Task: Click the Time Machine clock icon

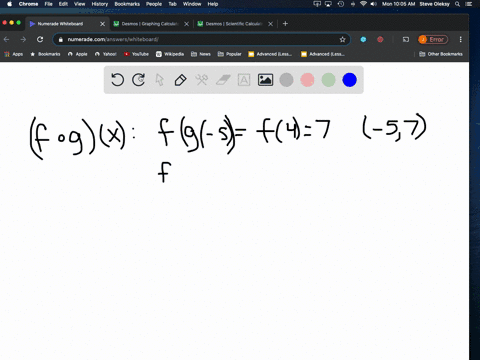Action: pyautogui.click(x=341, y=4)
